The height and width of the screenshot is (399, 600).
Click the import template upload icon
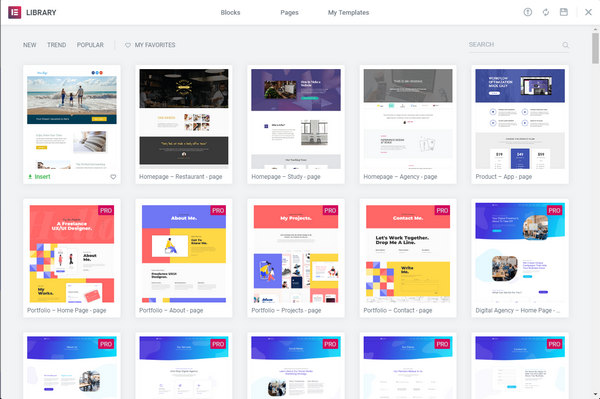point(528,12)
